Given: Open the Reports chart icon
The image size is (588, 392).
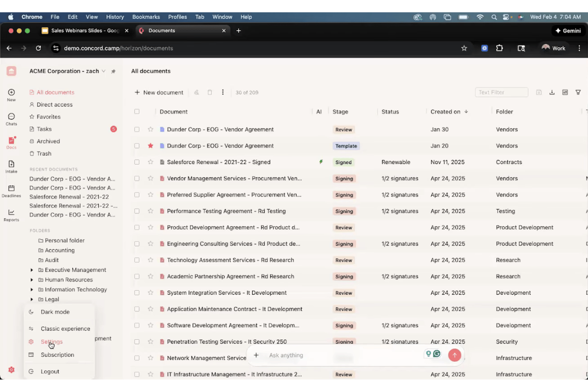Looking at the screenshot, I should click(x=11, y=212).
